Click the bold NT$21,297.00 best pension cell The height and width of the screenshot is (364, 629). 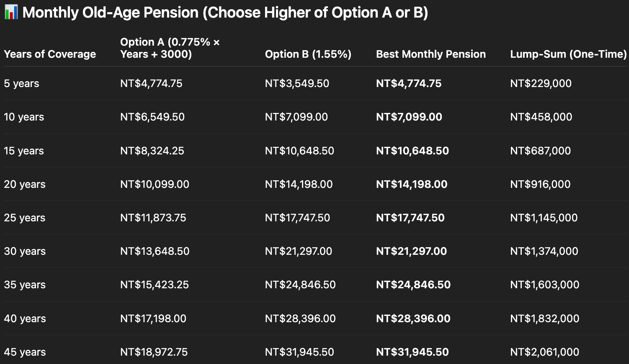pos(411,251)
